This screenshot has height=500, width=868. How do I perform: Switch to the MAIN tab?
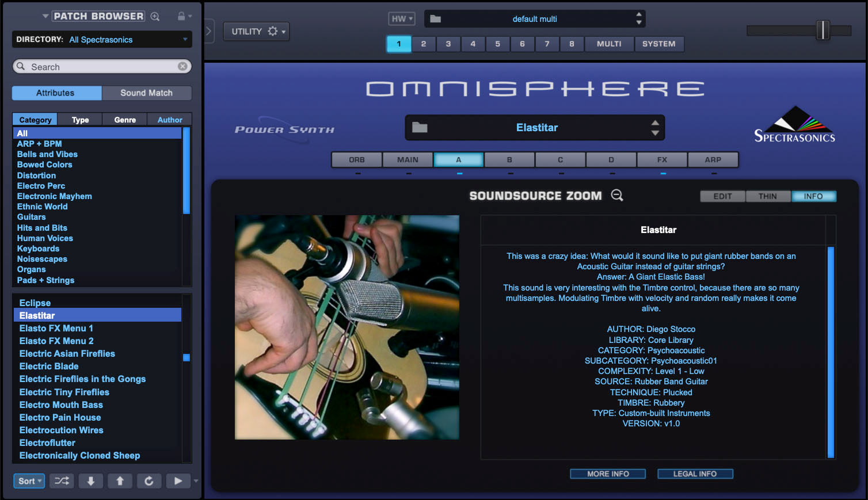[408, 160]
